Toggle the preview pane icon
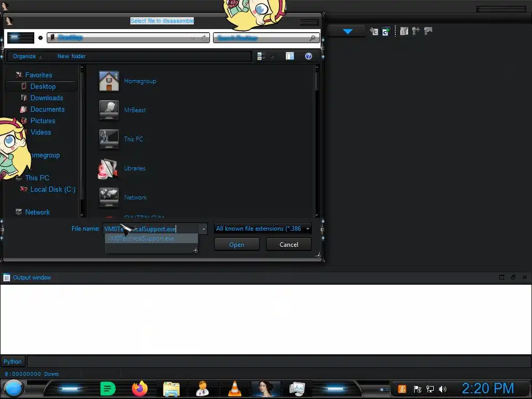Image resolution: width=532 pixels, height=399 pixels. click(290, 56)
